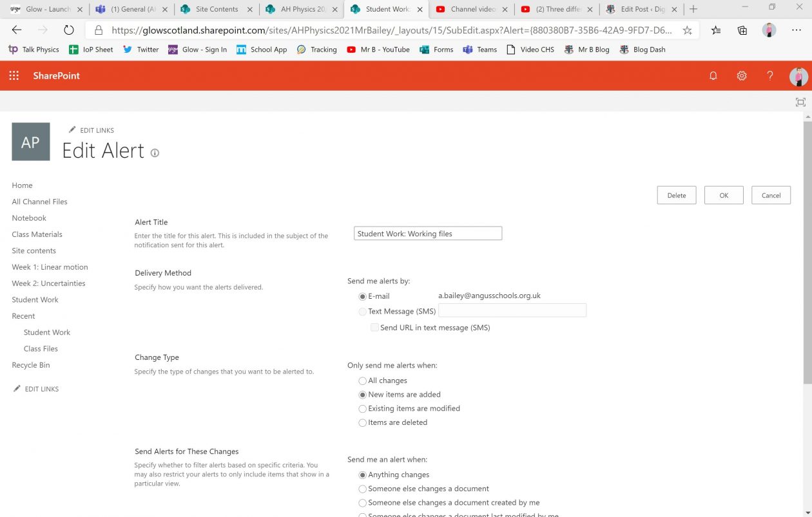Open the browser profile avatar

click(769, 30)
